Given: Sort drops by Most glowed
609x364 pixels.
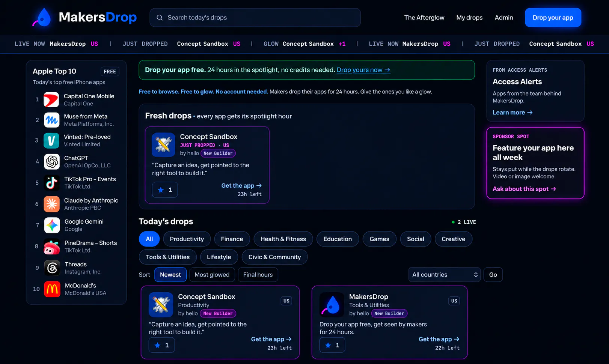Looking at the screenshot, I should tap(212, 275).
